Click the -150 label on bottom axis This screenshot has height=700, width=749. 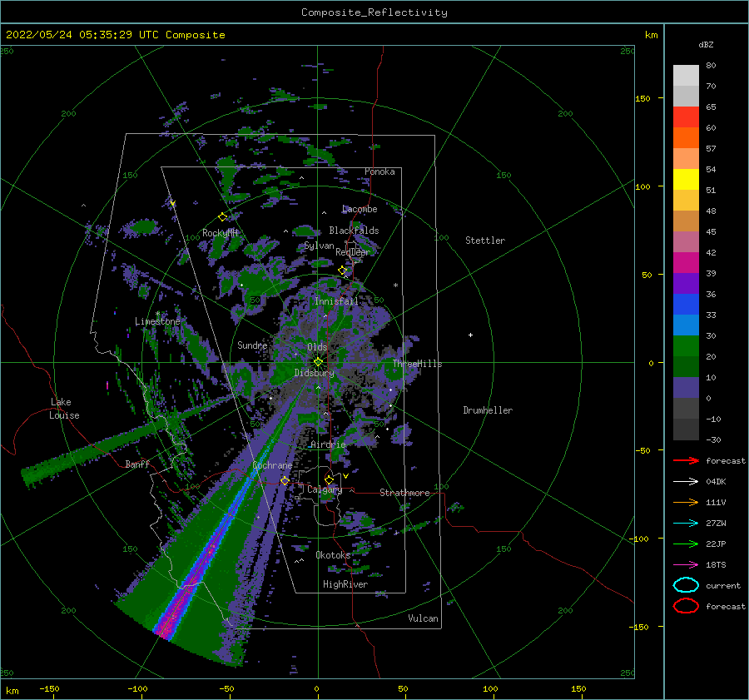(x=49, y=688)
